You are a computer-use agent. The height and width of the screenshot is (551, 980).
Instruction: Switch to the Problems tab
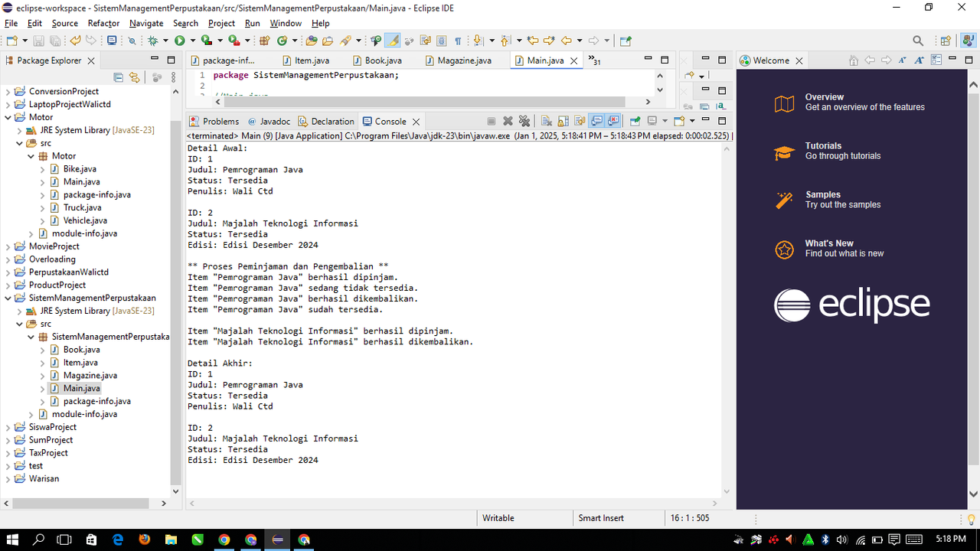point(214,121)
